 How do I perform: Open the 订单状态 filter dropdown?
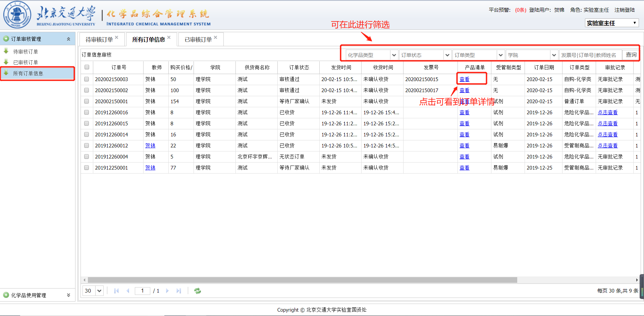click(447, 55)
